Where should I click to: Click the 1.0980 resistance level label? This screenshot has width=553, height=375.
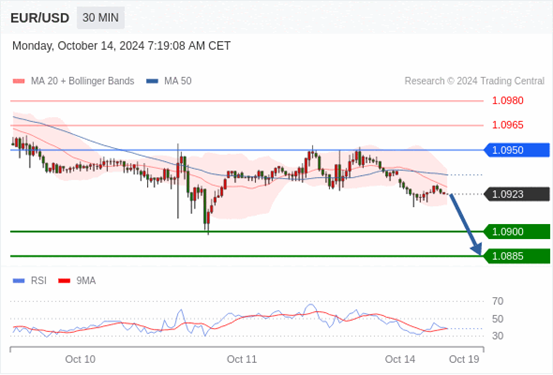pos(508,101)
